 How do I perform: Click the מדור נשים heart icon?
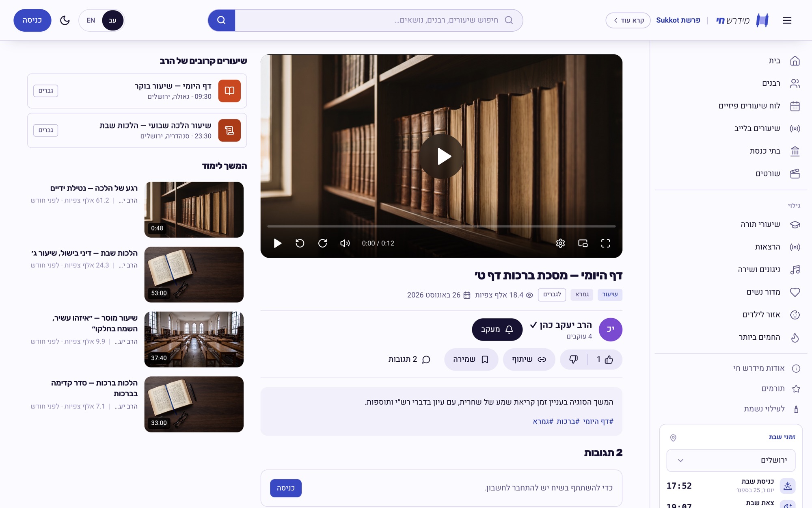[795, 292]
